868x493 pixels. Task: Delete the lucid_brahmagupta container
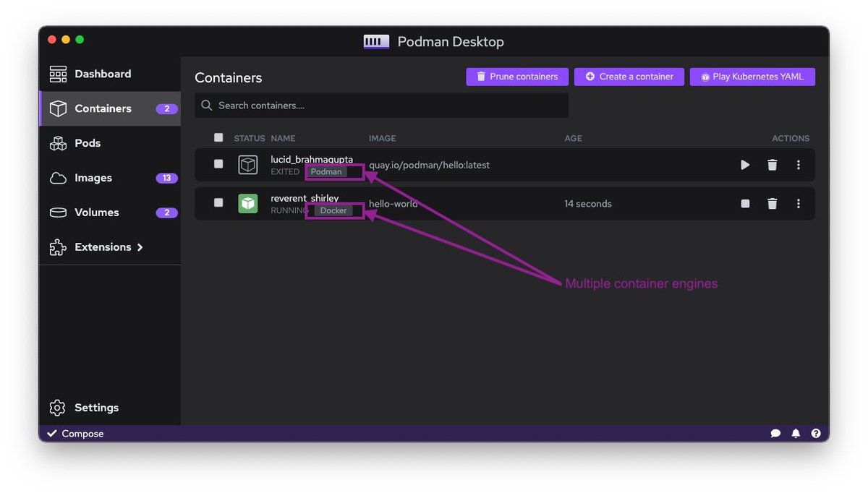(x=772, y=165)
